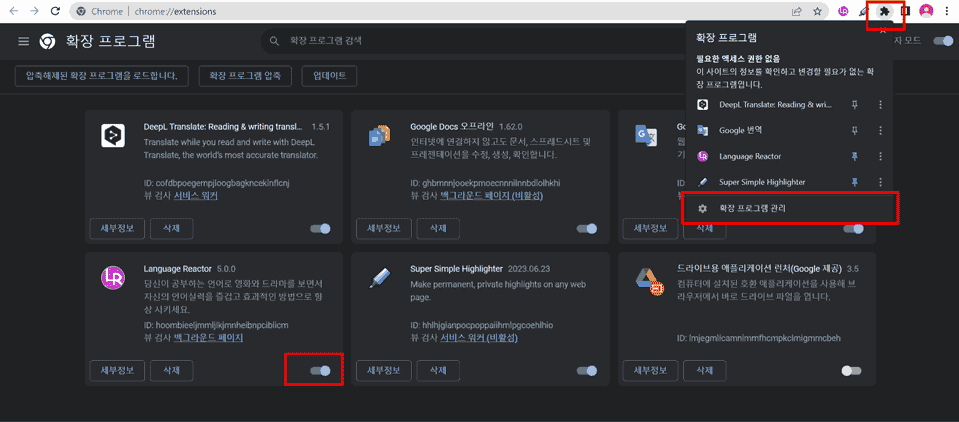Toggle the Google Translate card switch below the popup
959x422 pixels.
tap(854, 229)
